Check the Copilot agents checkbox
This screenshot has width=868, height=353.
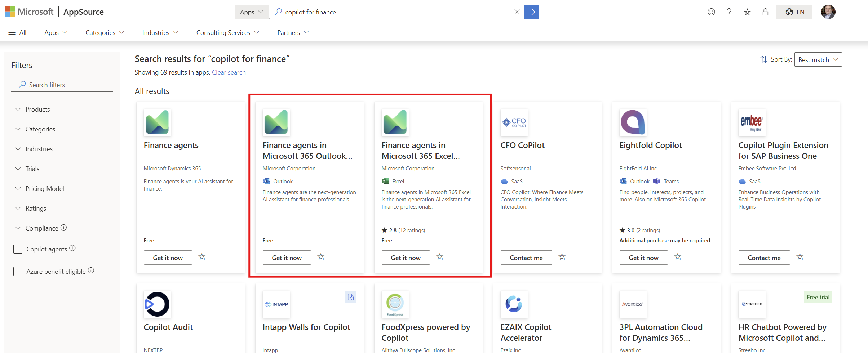[18, 249]
